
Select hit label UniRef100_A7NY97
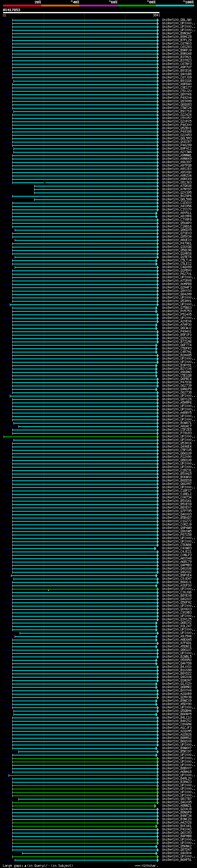177,189
